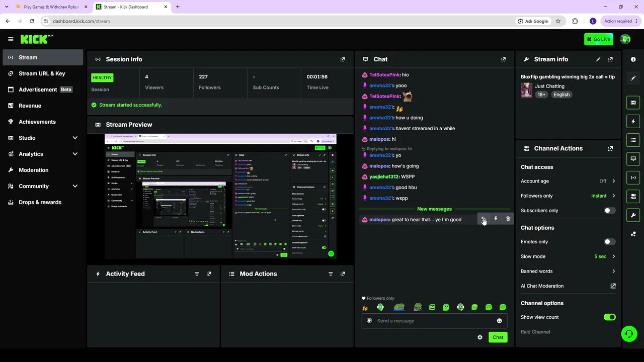The image size is (644, 362).
Task: Reload the browser page
Action: [32, 21]
